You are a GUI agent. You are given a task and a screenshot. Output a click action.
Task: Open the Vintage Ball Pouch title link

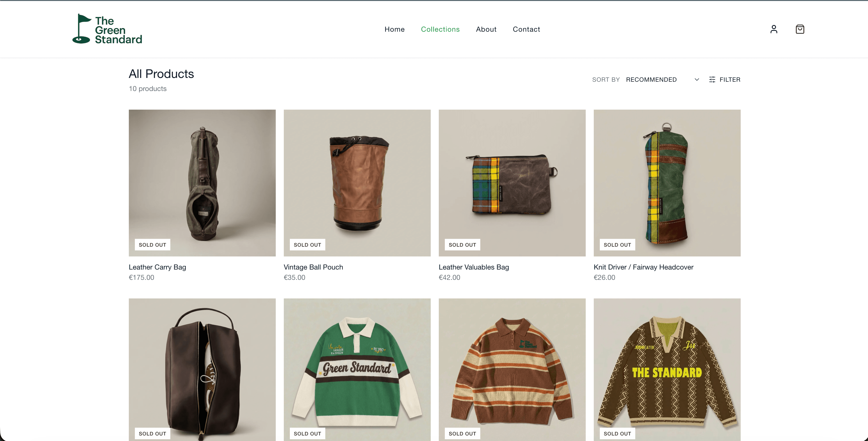(313, 267)
